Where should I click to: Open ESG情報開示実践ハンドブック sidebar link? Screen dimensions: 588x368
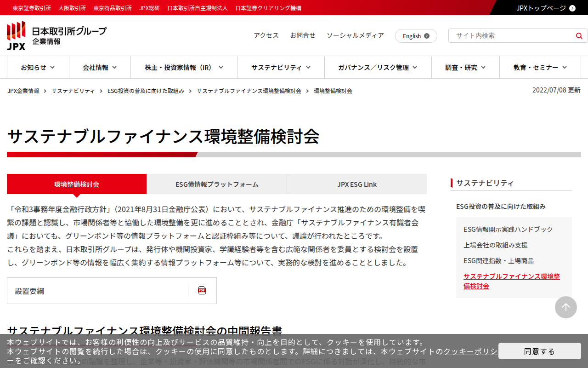point(508,230)
